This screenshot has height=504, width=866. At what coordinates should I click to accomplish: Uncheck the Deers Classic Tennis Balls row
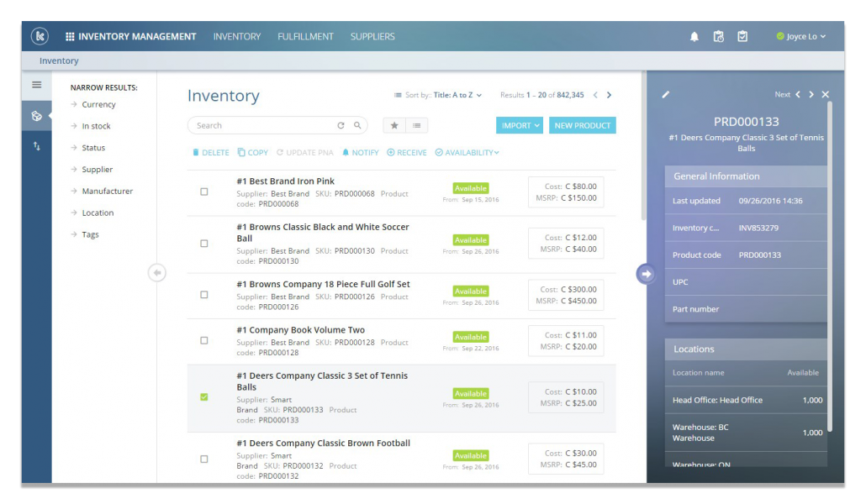pos(203,397)
